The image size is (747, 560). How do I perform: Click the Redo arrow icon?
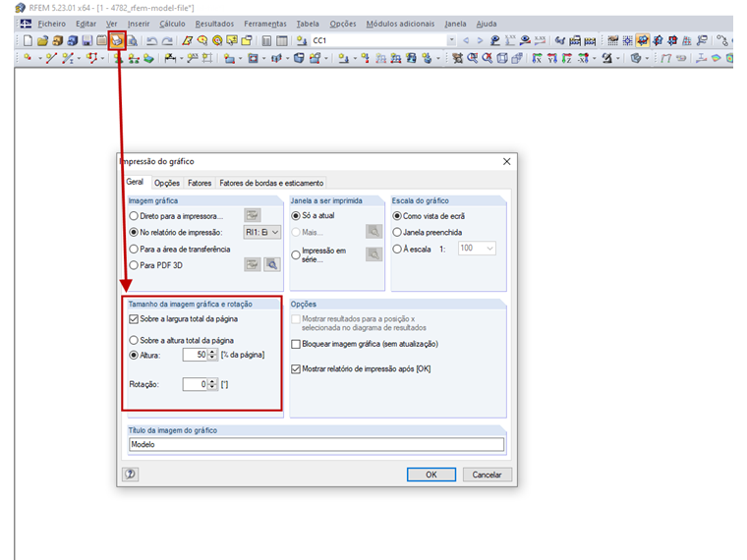click(x=167, y=41)
